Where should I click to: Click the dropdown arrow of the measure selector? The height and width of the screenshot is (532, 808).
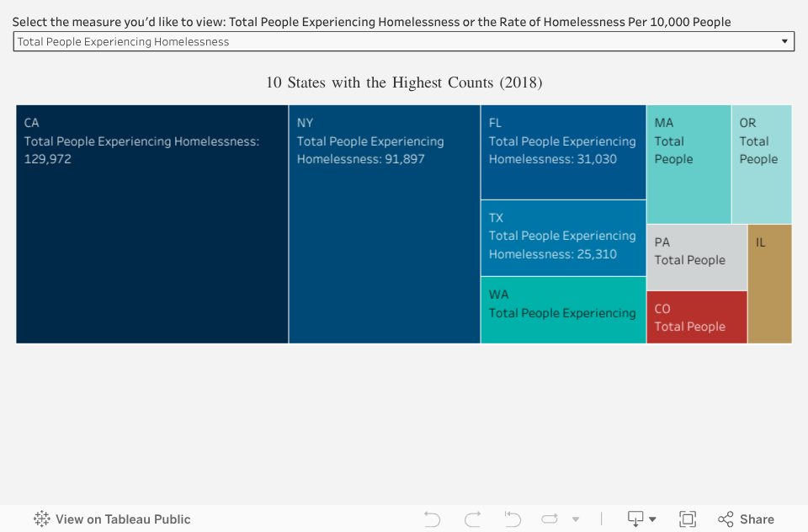click(784, 41)
